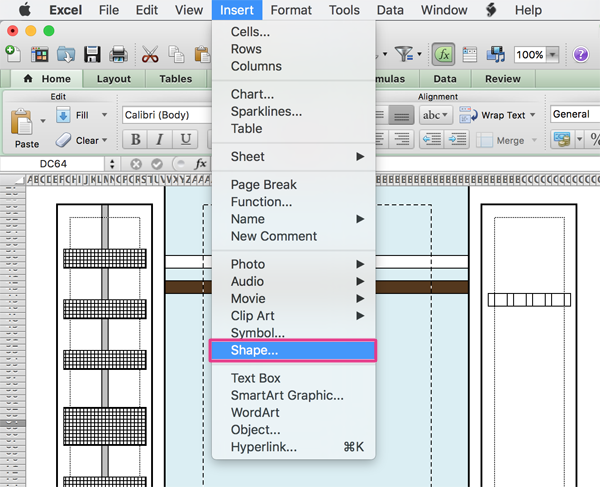Screen dimensions: 600x487
Task: Open the media browser icon
Action: point(496,54)
